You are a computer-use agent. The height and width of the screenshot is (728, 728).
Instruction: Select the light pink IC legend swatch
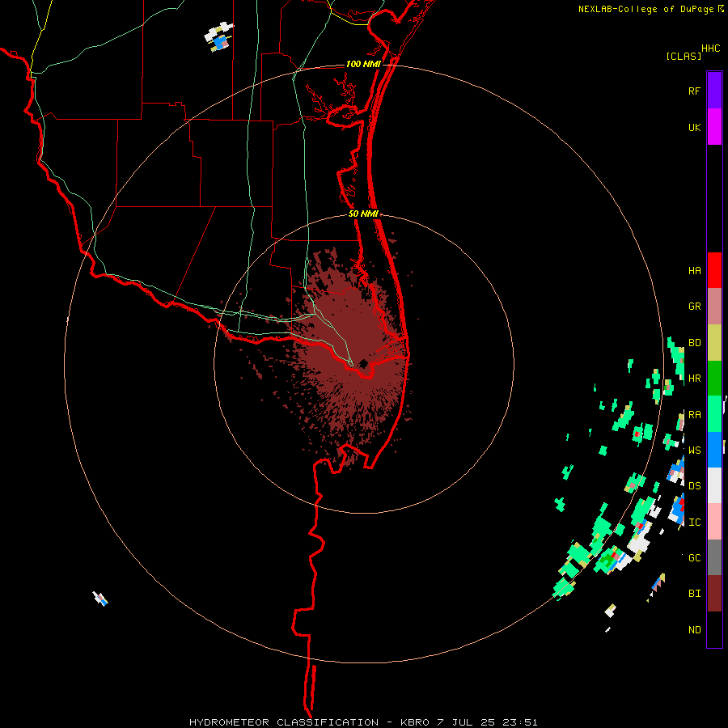coord(714,522)
